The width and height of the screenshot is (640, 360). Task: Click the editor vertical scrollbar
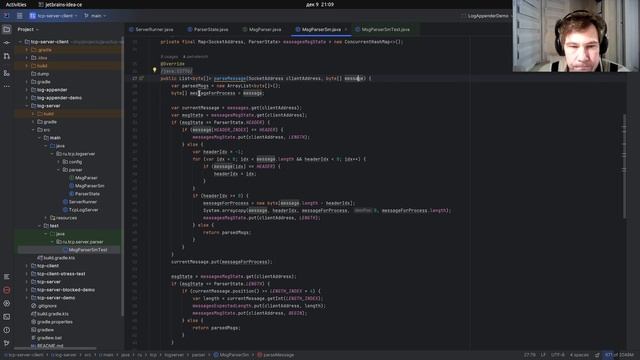[624, 167]
